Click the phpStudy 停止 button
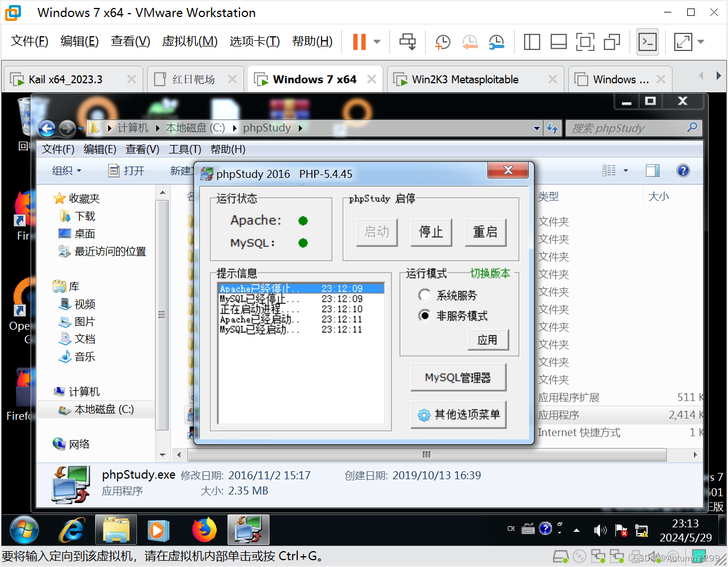 point(431,232)
